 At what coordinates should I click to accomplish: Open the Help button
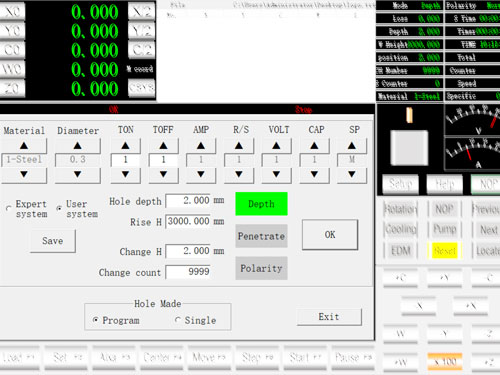pos(445,183)
